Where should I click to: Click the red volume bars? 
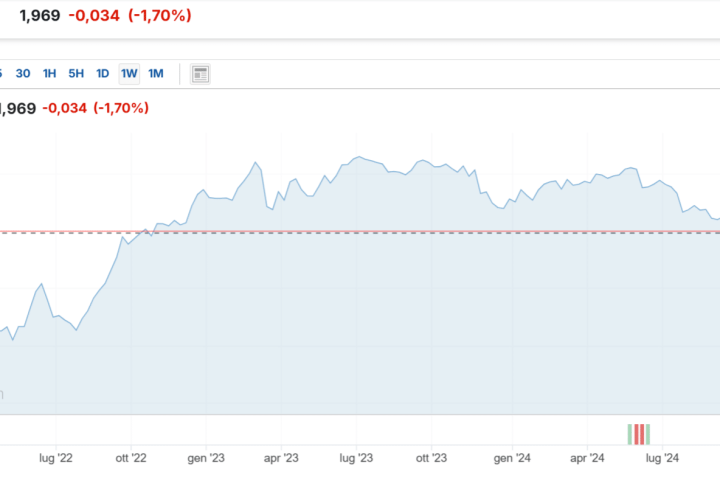639,434
